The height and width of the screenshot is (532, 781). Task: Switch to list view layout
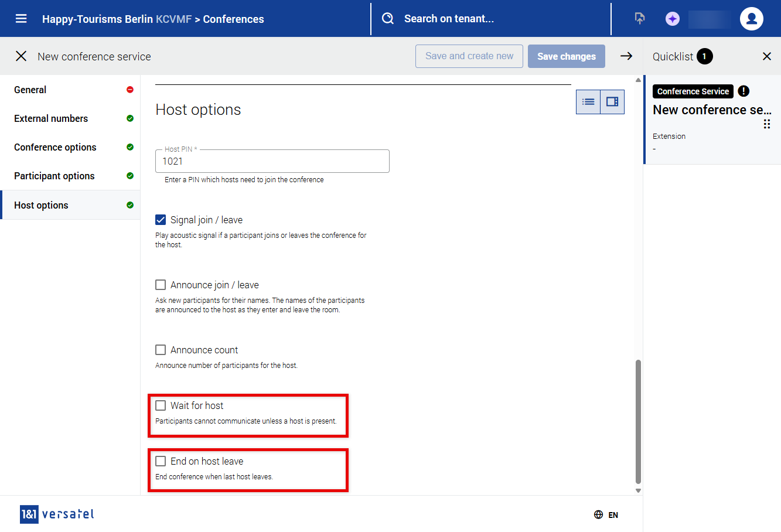click(x=588, y=102)
